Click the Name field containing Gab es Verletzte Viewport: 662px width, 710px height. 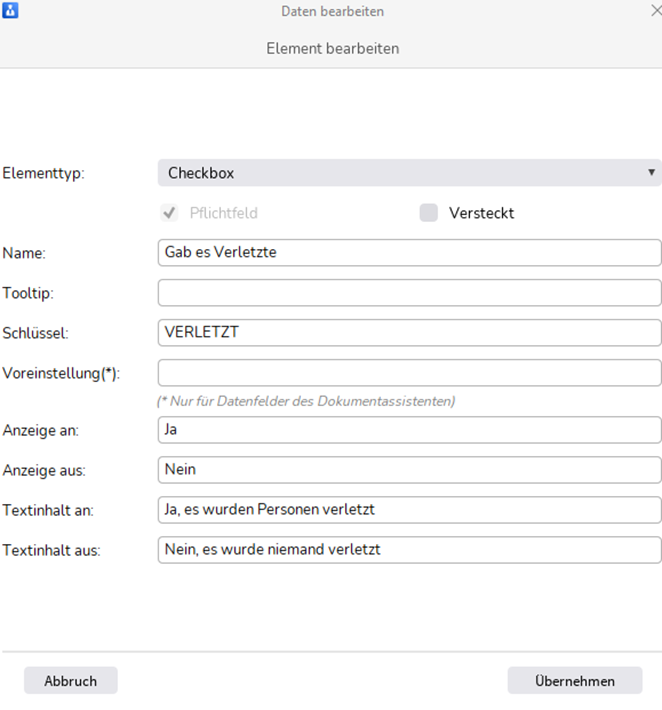point(409,253)
